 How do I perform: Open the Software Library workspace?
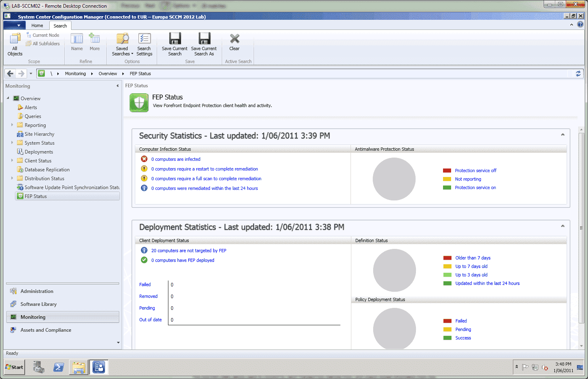[x=63, y=304]
